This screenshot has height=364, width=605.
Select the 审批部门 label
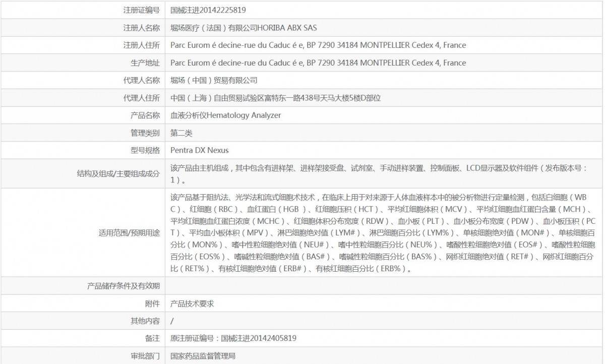pos(145,356)
